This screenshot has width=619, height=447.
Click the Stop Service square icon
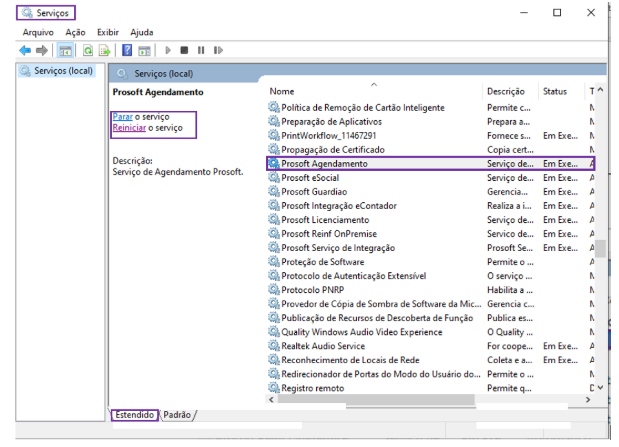tap(184, 50)
